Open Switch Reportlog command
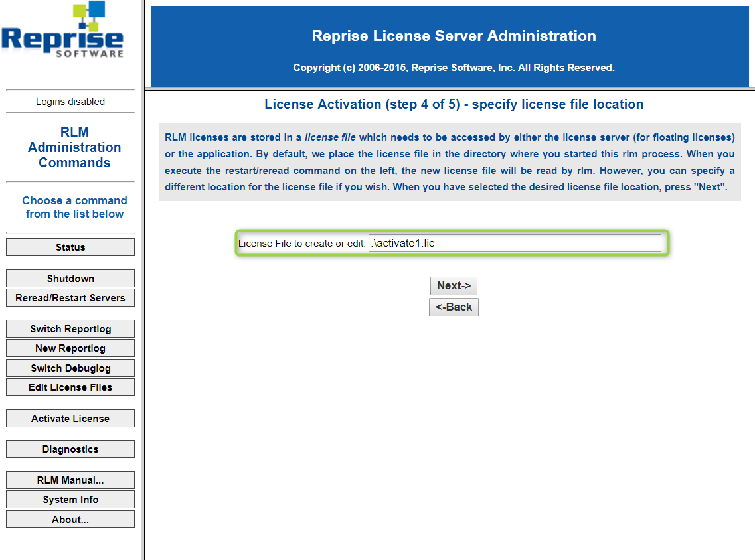Viewport: 755px width, 560px height. (x=70, y=329)
